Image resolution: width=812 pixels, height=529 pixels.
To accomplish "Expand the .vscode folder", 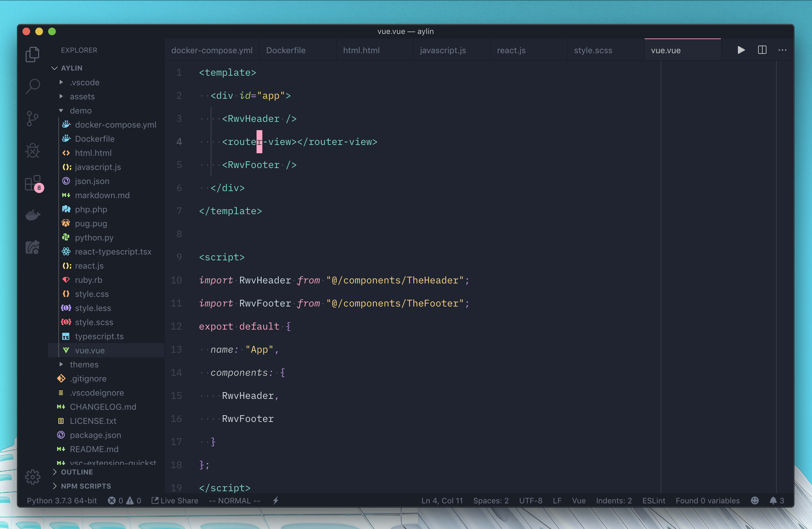I will pos(84,82).
